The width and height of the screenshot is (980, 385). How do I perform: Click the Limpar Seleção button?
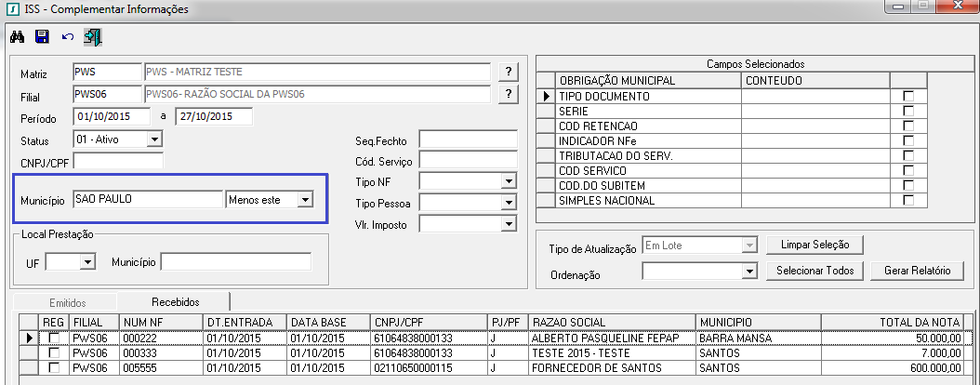point(815,245)
